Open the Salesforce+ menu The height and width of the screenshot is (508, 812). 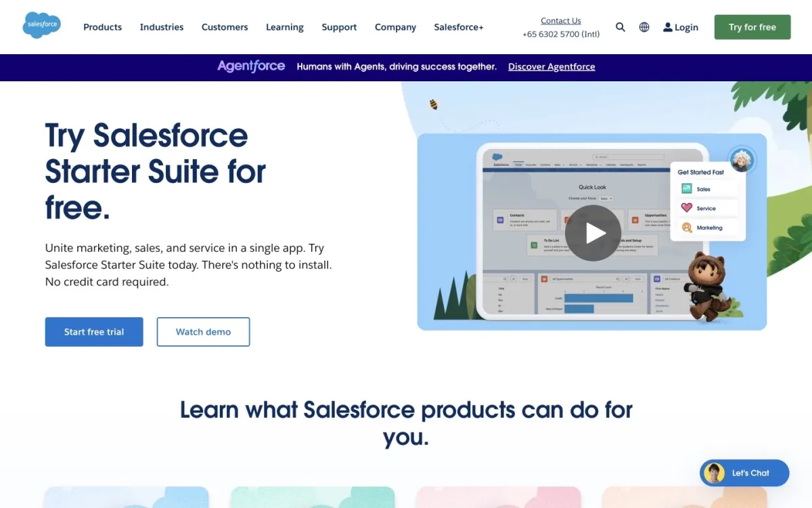[x=458, y=27]
